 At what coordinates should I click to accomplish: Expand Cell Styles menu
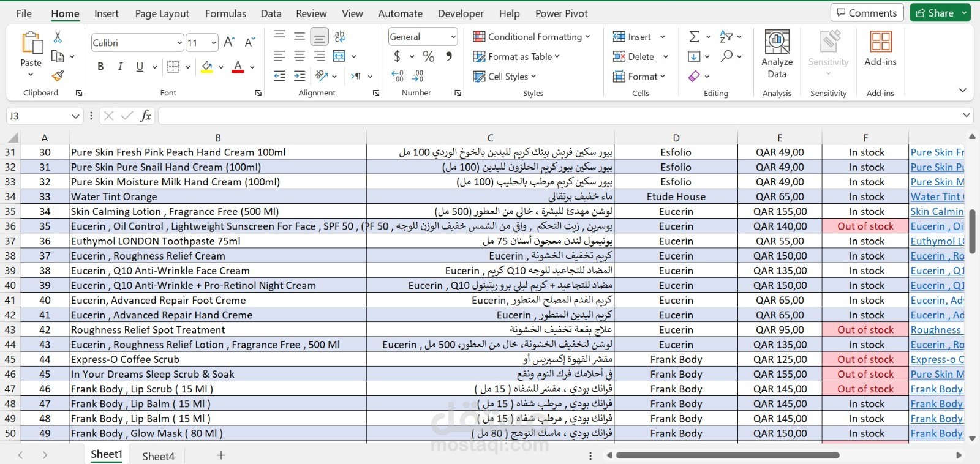[x=505, y=77]
